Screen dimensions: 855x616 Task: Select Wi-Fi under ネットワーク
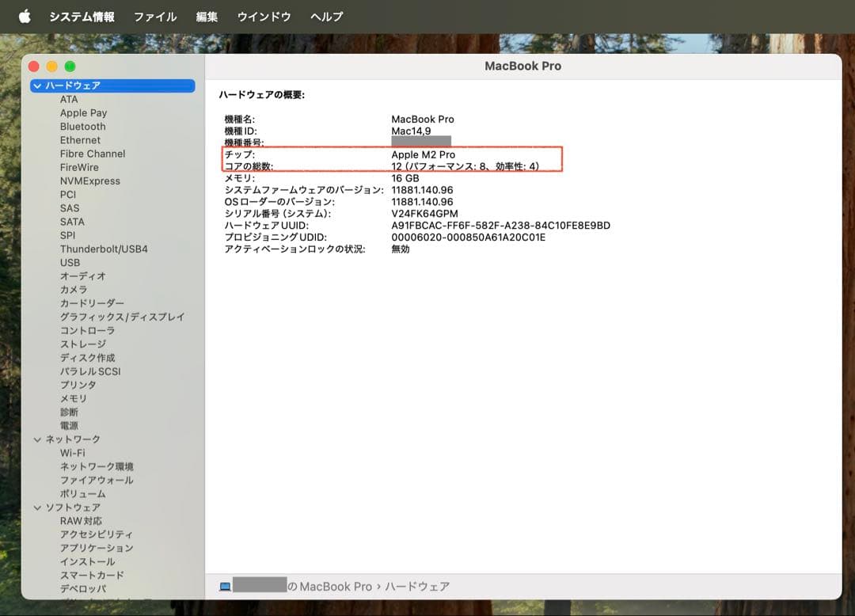[x=72, y=452]
